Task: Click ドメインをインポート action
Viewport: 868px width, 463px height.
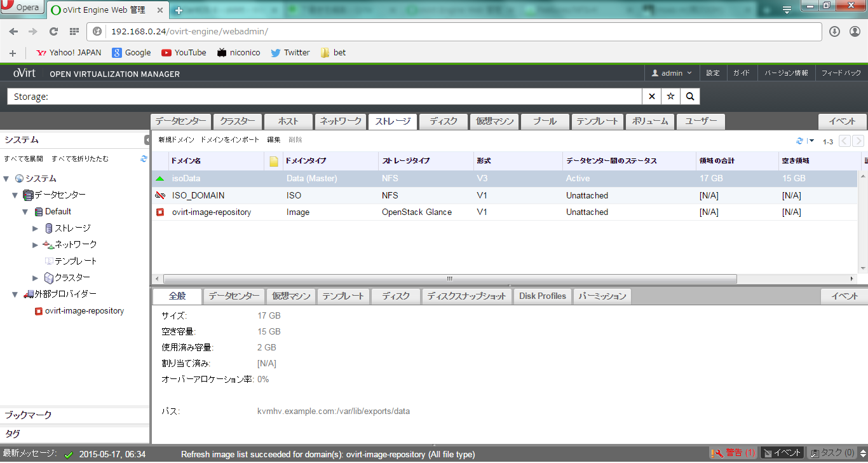Action: [230, 140]
